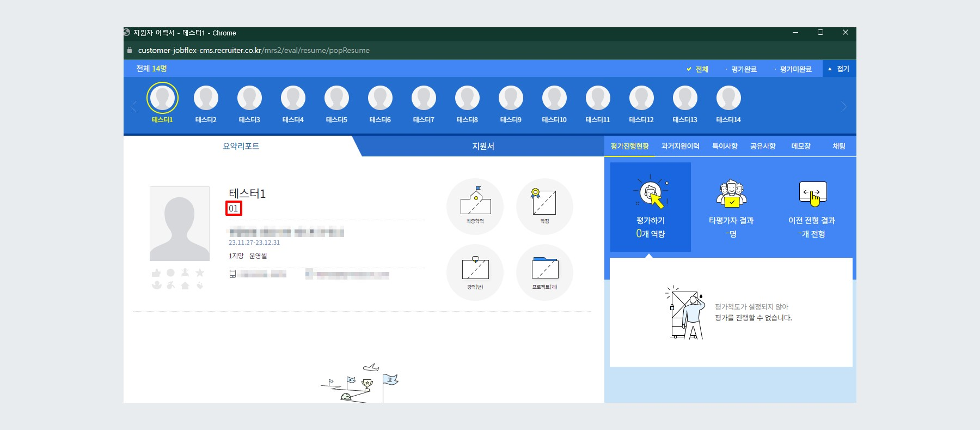Show previous applicants with left arrow
This screenshot has width=980, height=430.
click(134, 106)
